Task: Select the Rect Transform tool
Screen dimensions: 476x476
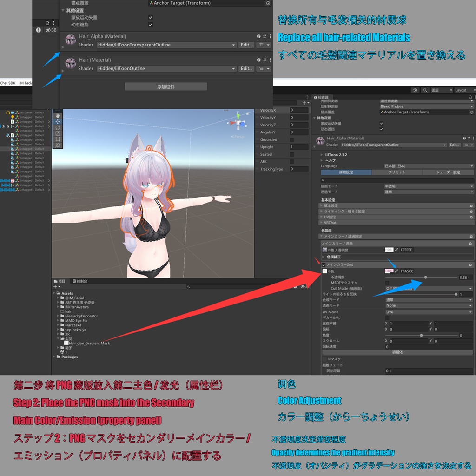Action: (x=58, y=139)
